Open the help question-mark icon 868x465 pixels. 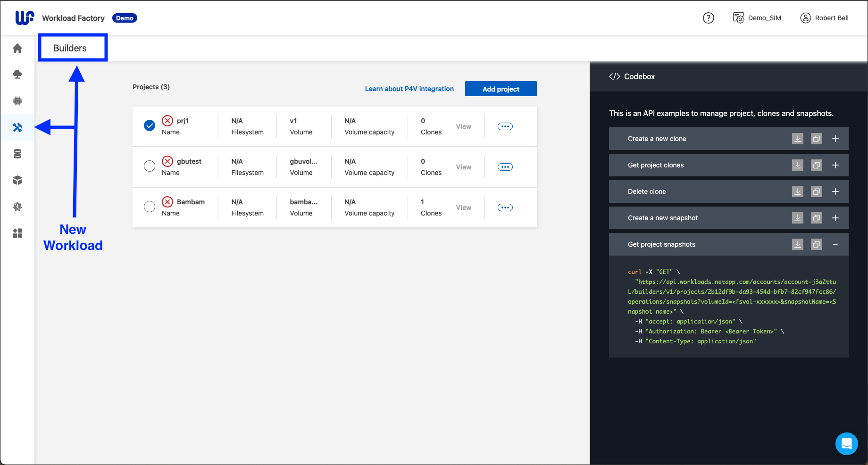point(708,17)
